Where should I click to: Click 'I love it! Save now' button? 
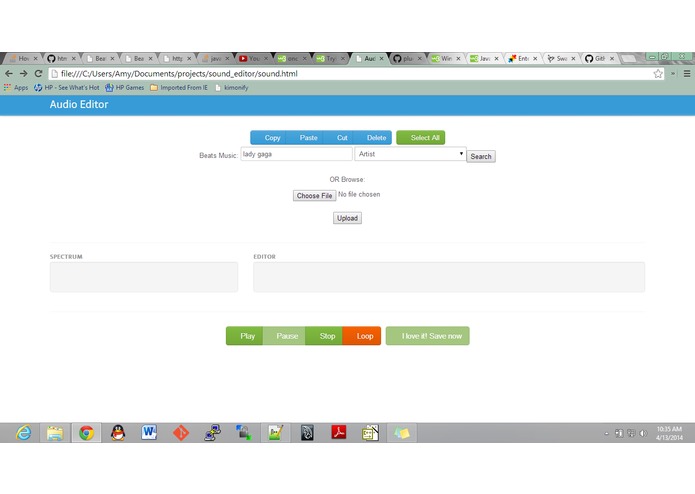[x=427, y=336]
